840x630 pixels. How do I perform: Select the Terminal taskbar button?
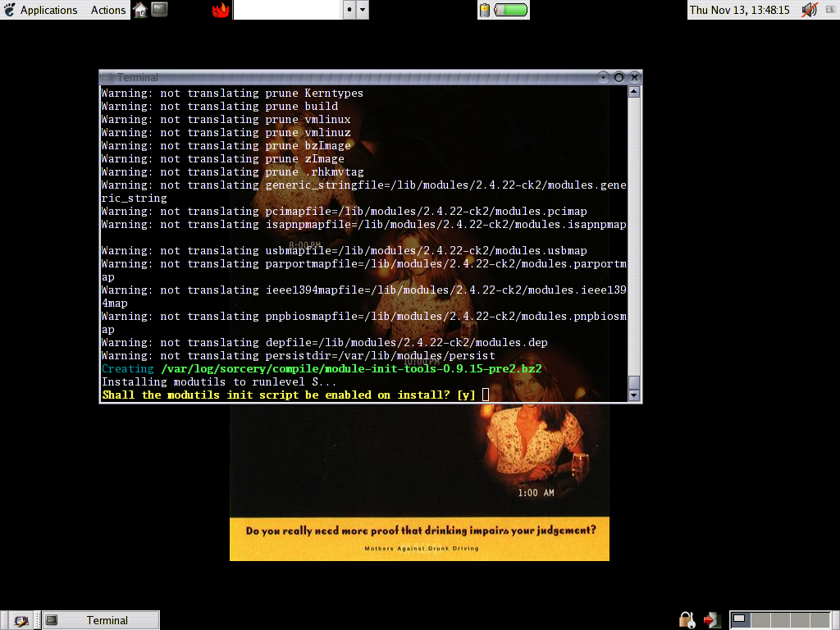(x=101, y=620)
